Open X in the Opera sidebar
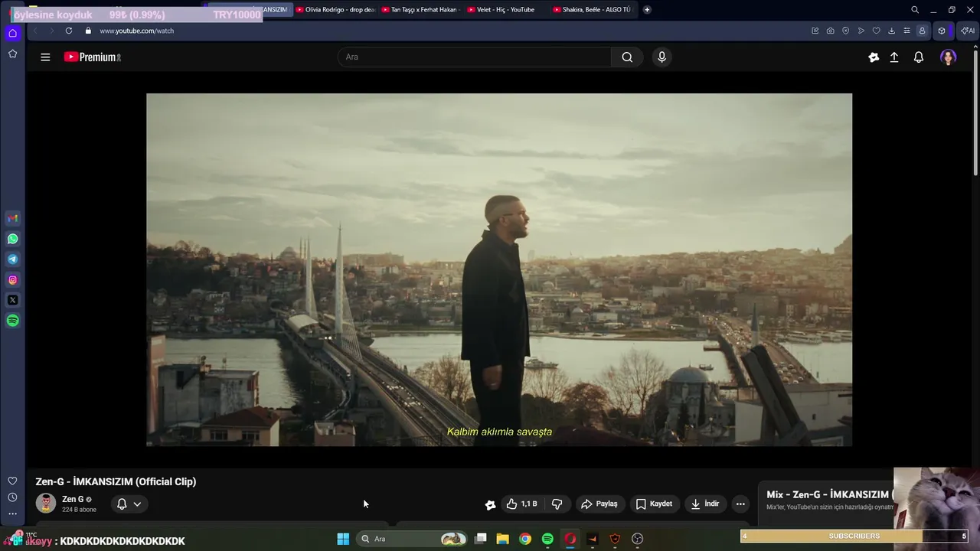Screen dimensions: 980x551 (x=12, y=300)
